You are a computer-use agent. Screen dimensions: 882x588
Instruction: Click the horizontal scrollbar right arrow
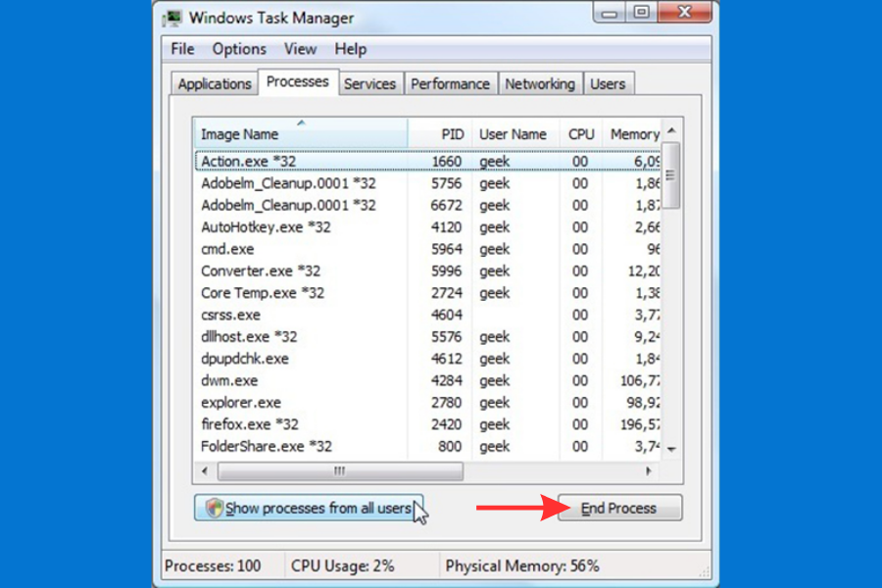coord(651,471)
